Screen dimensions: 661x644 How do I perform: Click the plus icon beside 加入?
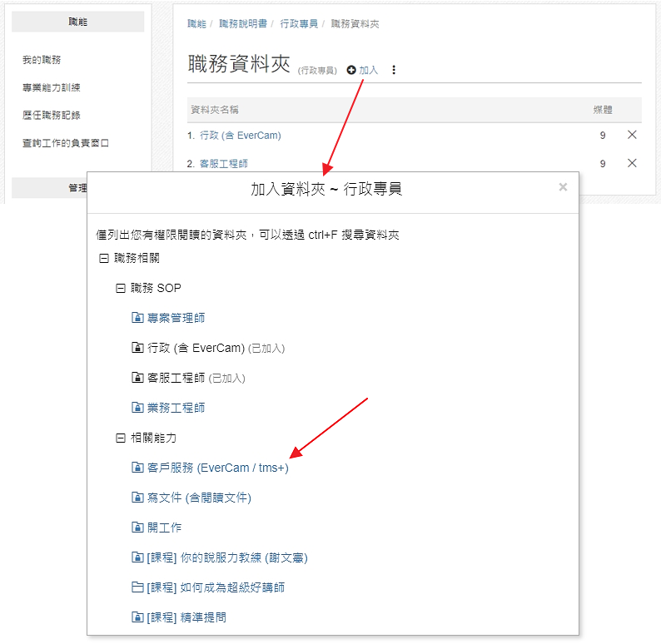pyautogui.click(x=351, y=71)
